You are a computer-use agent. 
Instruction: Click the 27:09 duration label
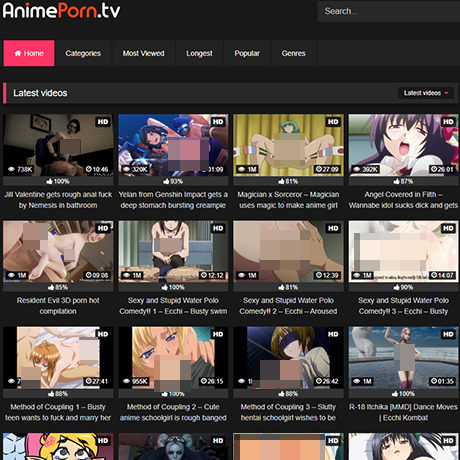tap(327, 169)
